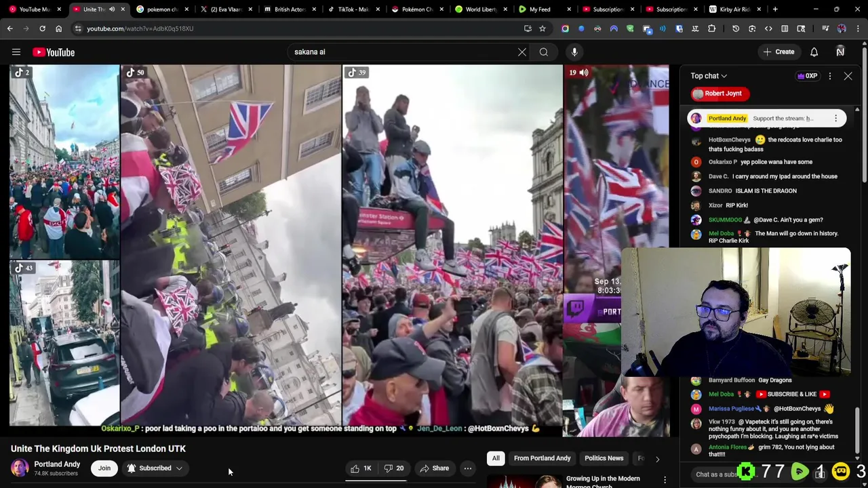Image resolution: width=868 pixels, height=488 pixels.
Task: Show more chips with the right chevron
Action: tap(657, 459)
